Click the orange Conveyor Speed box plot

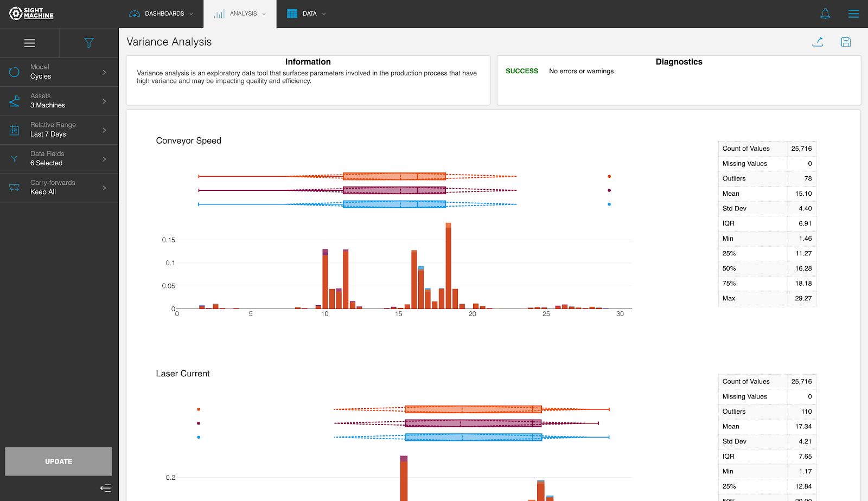click(x=394, y=176)
